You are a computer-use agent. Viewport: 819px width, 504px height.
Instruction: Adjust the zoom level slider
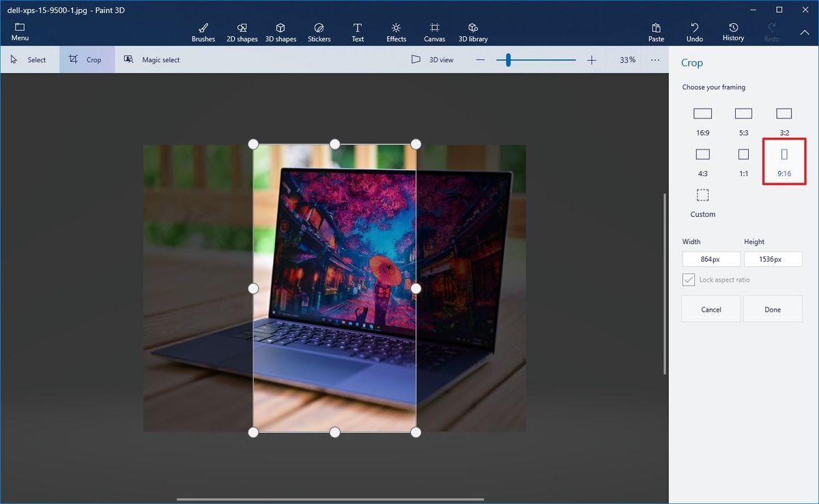click(x=507, y=59)
